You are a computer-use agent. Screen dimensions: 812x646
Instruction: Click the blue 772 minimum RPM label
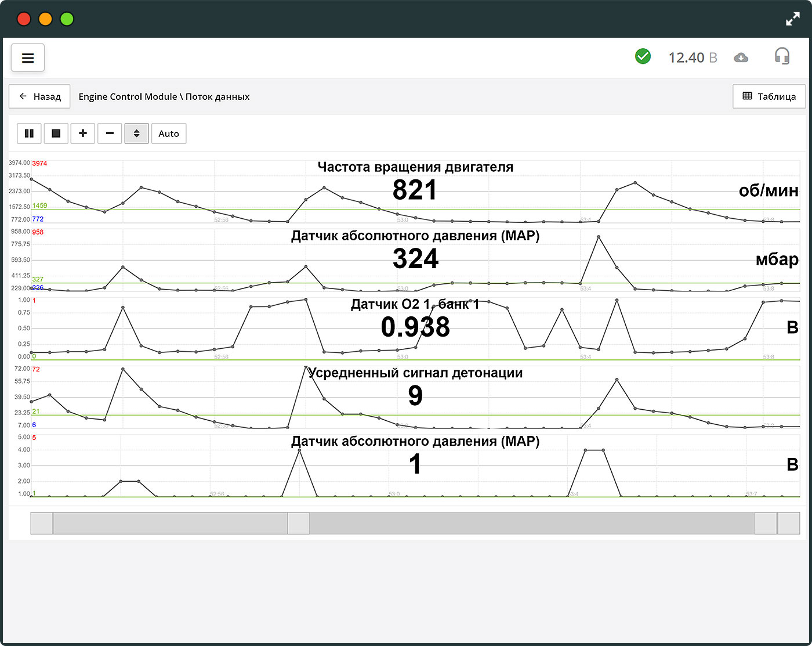(x=38, y=219)
